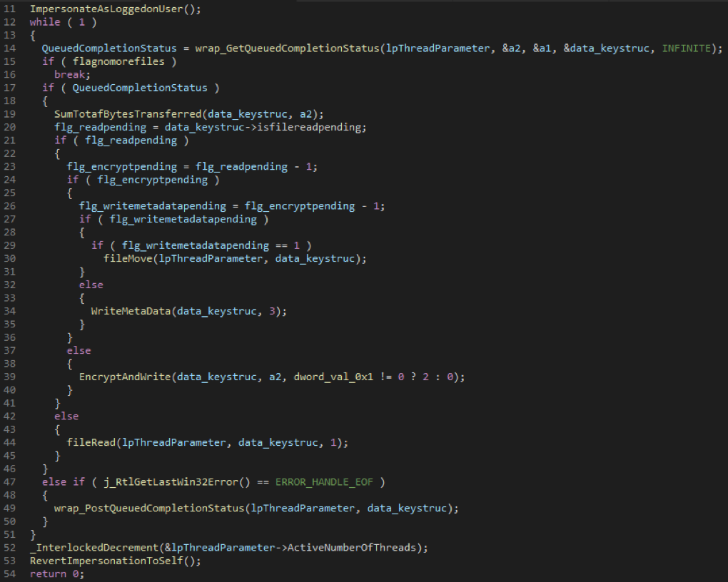Click the WriteMetaData function call
This screenshot has width=728, height=582.
(131, 311)
